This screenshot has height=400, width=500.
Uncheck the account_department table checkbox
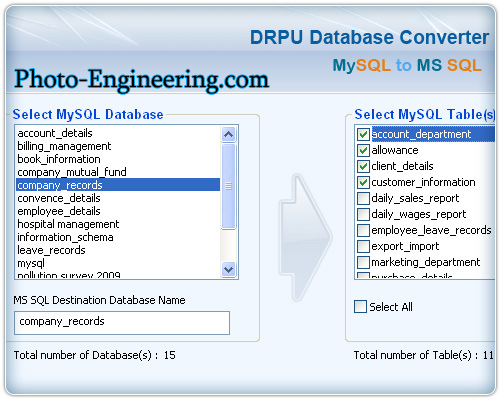[363, 134]
